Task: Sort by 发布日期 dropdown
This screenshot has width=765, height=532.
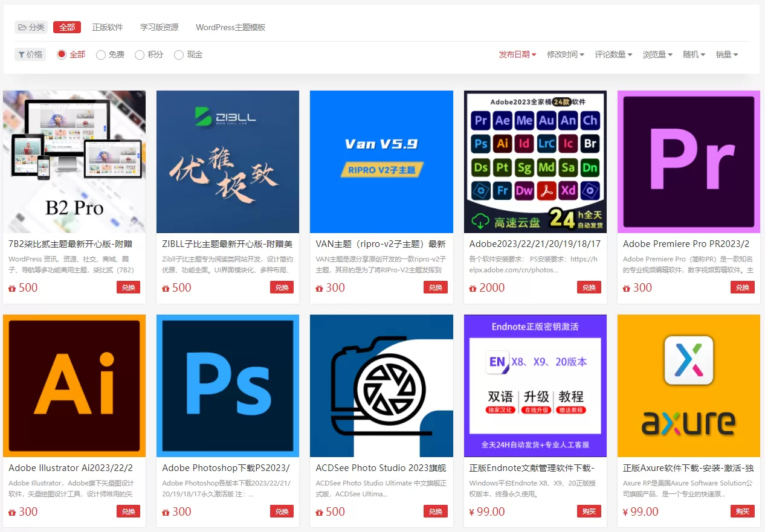Action: click(517, 54)
